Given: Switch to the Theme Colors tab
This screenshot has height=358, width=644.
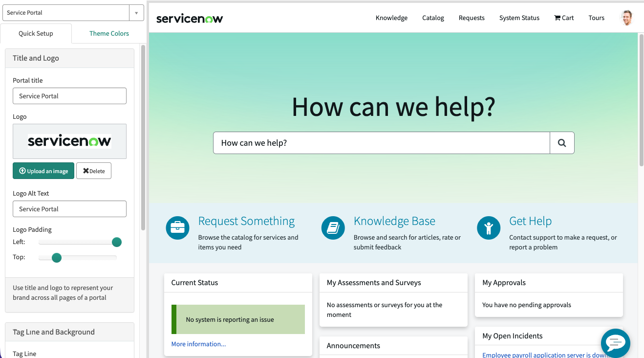Looking at the screenshot, I should tap(109, 33).
